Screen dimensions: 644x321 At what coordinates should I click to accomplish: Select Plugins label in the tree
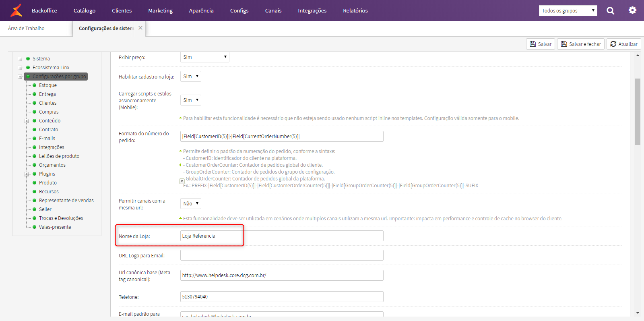tap(47, 174)
